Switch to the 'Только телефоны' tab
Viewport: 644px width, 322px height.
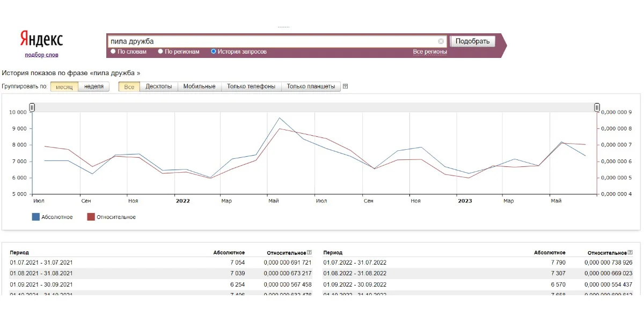251,86
